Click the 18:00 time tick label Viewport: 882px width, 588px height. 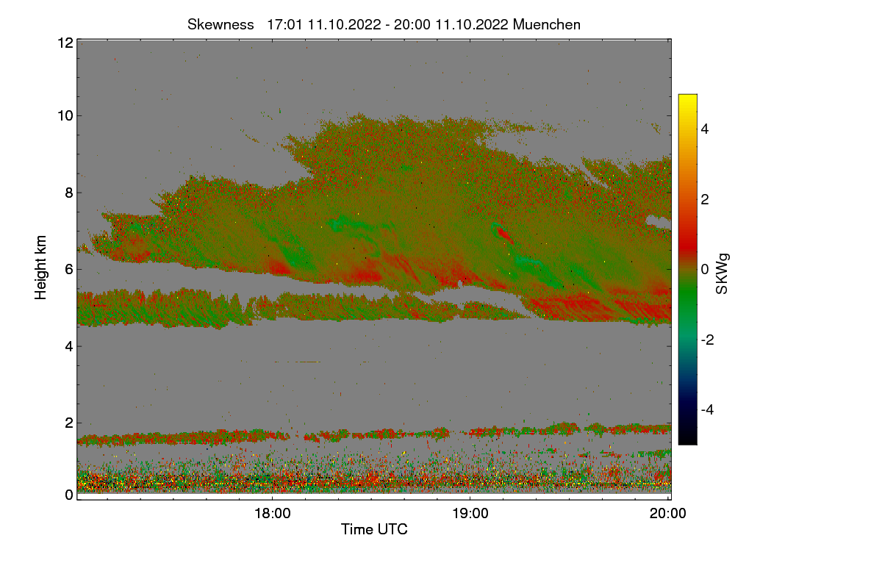(272, 514)
